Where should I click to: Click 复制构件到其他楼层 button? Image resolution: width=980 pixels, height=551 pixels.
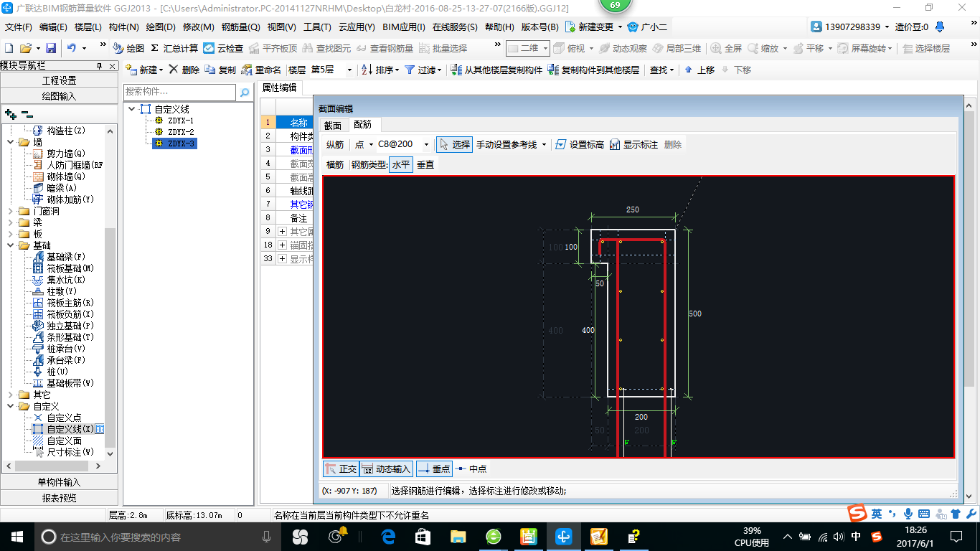593,70
